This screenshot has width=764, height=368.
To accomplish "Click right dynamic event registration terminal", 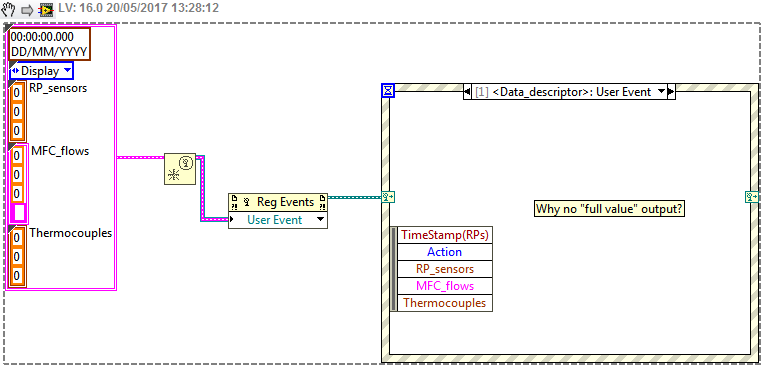I will tap(751, 197).
